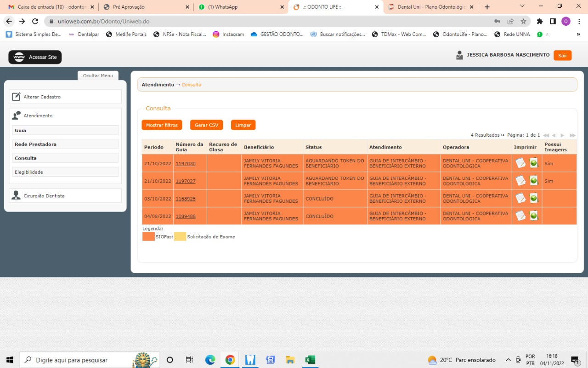This screenshot has width=588, height=368.
Task: Click the Alterar Cadastro edit icon
Action: (x=16, y=97)
